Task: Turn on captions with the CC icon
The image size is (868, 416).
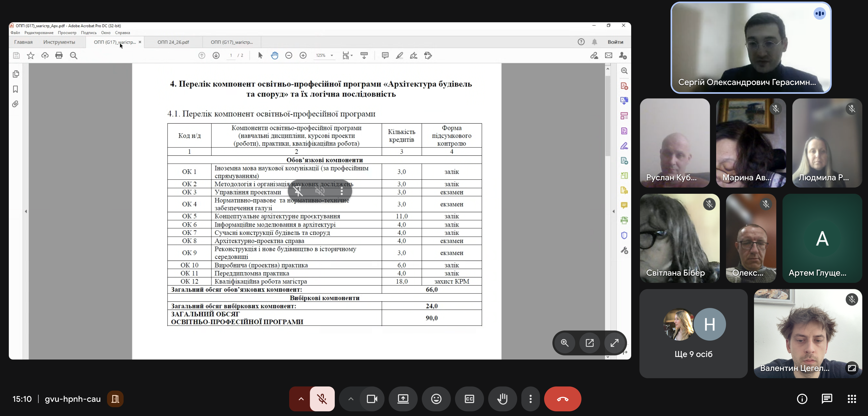Action: click(469, 399)
